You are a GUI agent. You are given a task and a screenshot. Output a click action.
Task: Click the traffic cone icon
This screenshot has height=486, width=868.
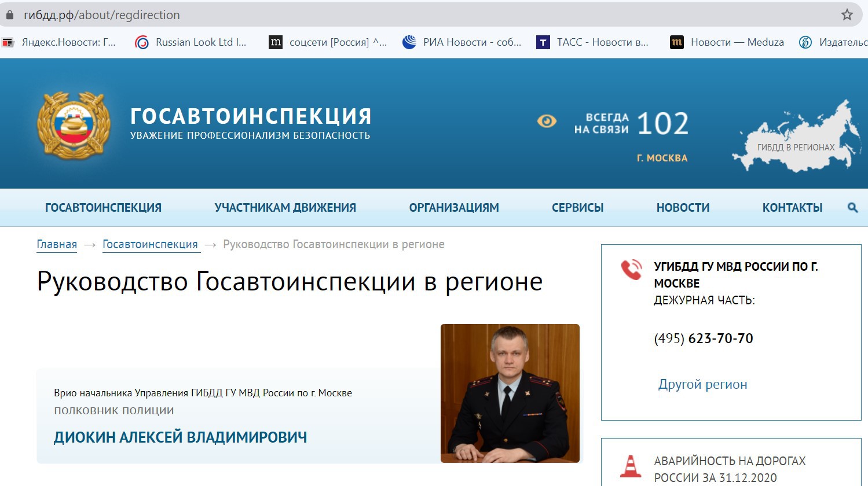631,466
